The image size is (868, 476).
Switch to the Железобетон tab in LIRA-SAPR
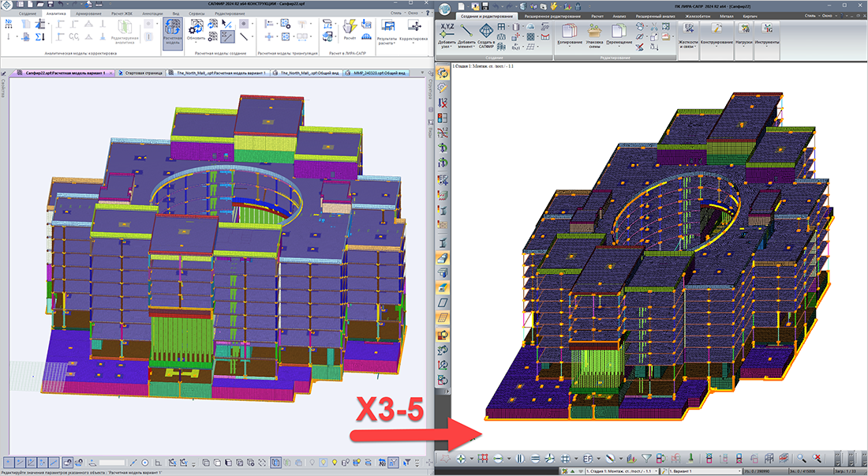point(698,16)
